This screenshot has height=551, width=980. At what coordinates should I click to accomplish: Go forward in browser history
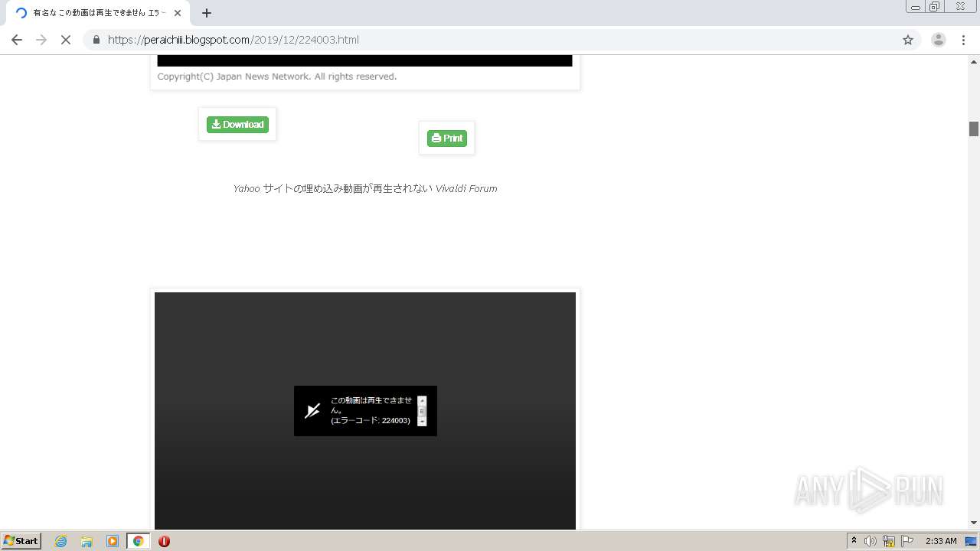[41, 40]
